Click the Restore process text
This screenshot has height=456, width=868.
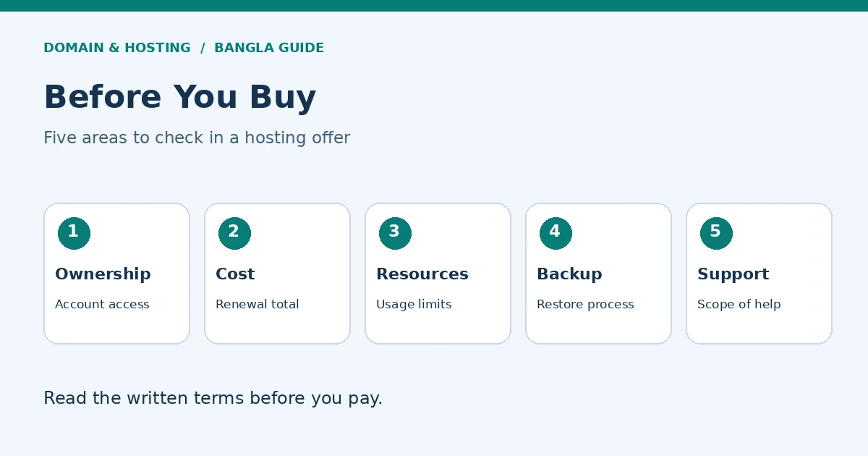tap(585, 305)
